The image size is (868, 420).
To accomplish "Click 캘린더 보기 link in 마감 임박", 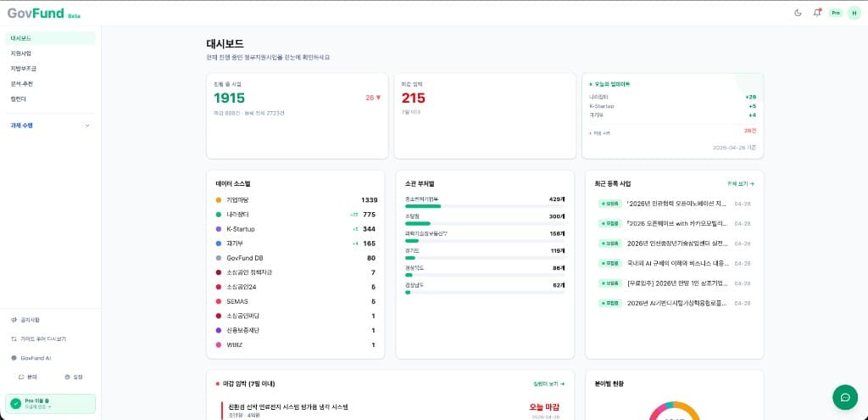I will pos(549,384).
